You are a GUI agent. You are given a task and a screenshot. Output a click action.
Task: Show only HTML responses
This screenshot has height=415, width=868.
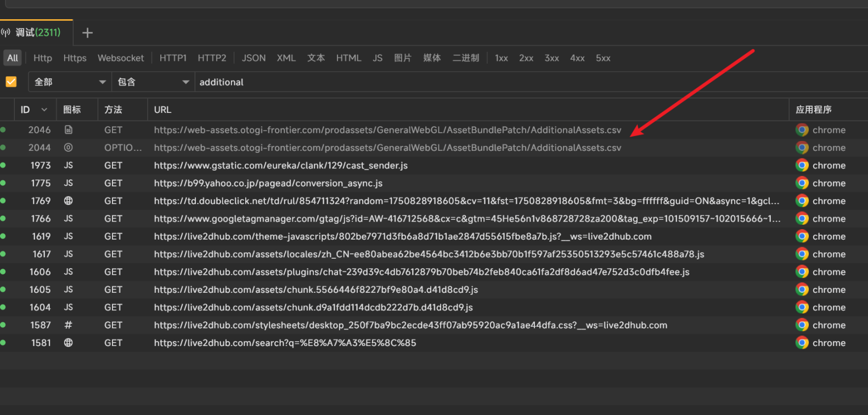[348, 58]
